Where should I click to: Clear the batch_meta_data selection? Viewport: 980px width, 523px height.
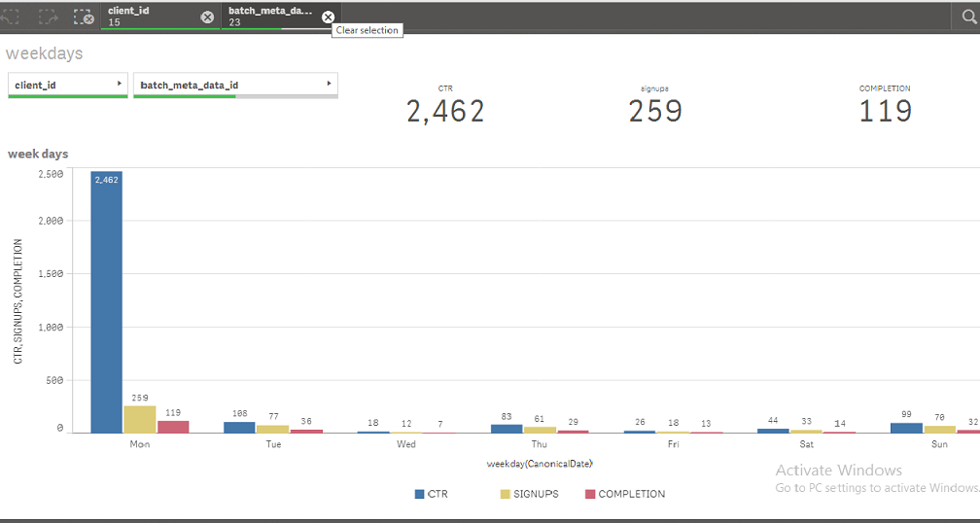tap(328, 17)
